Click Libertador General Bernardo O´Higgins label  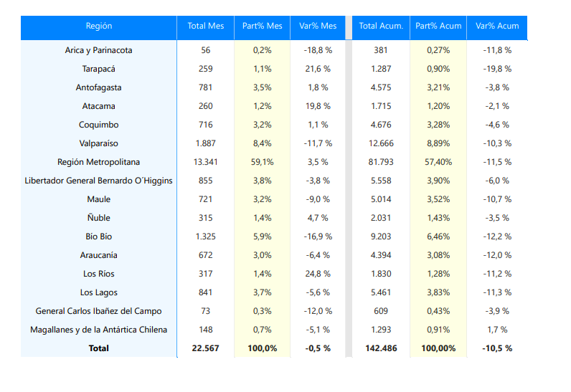click(x=99, y=181)
